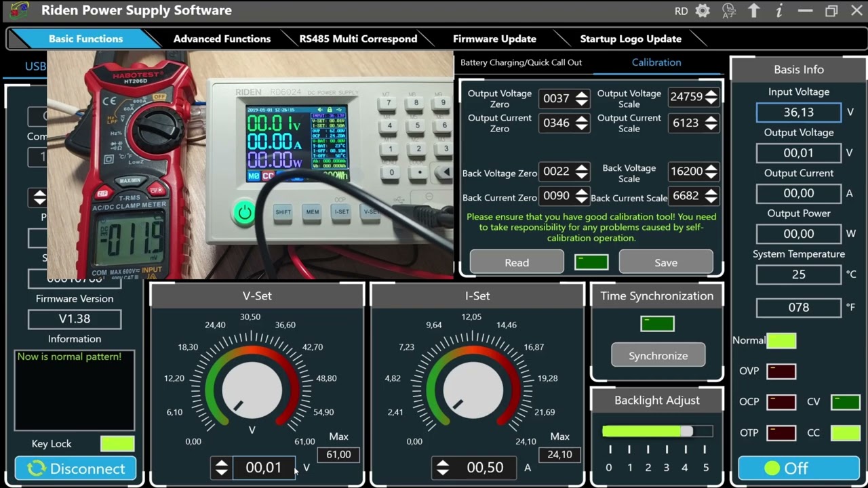Viewport: 868px width, 488px height.
Task: Click the Backlight Adjust slider handle
Action: click(687, 432)
